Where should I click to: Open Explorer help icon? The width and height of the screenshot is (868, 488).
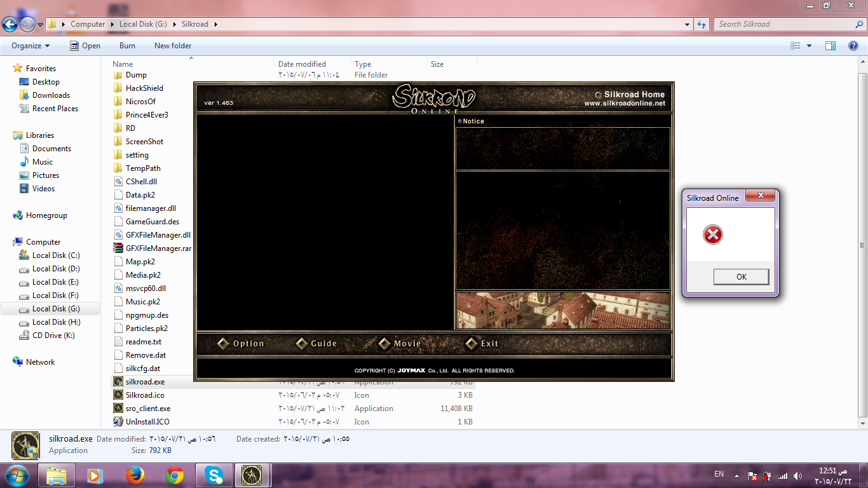click(x=853, y=46)
